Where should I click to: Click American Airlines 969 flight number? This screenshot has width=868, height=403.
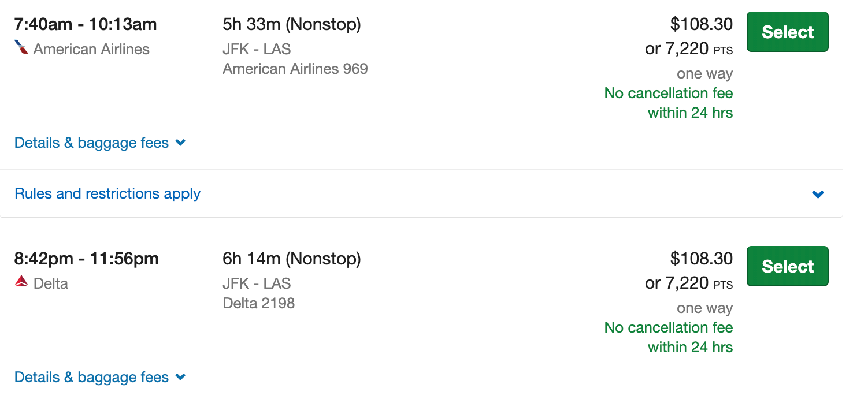pyautogui.click(x=295, y=69)
